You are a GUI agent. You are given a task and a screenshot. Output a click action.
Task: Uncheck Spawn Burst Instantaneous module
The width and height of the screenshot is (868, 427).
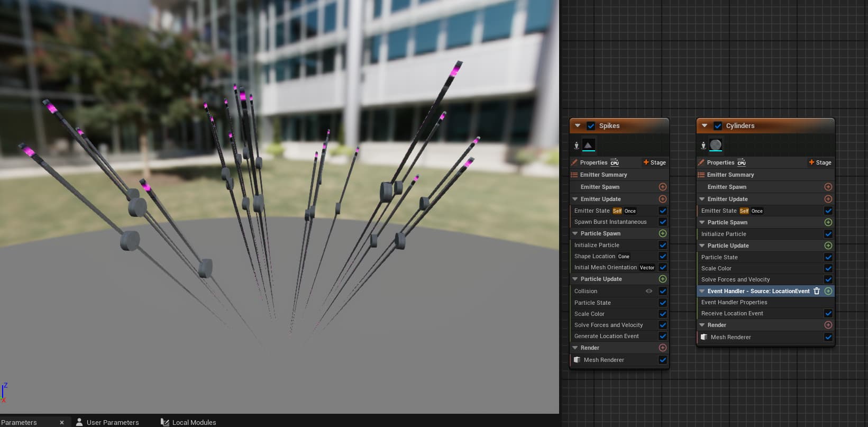pyautogui.click(x=662, y=222)
